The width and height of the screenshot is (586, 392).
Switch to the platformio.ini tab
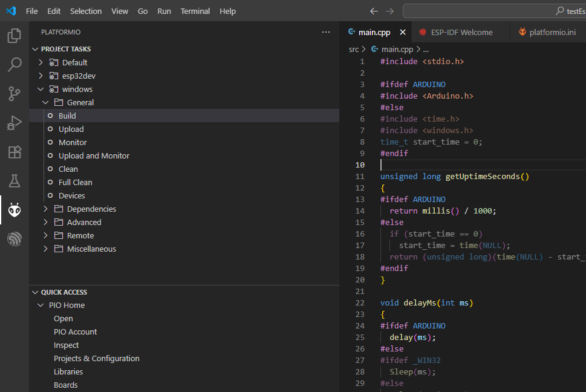coord(548,32)
